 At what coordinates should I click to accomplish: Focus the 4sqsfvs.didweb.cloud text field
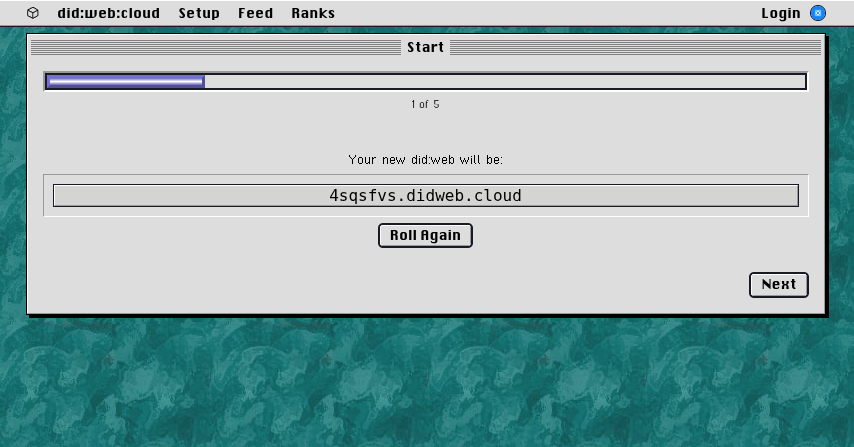tap(425, 195)
